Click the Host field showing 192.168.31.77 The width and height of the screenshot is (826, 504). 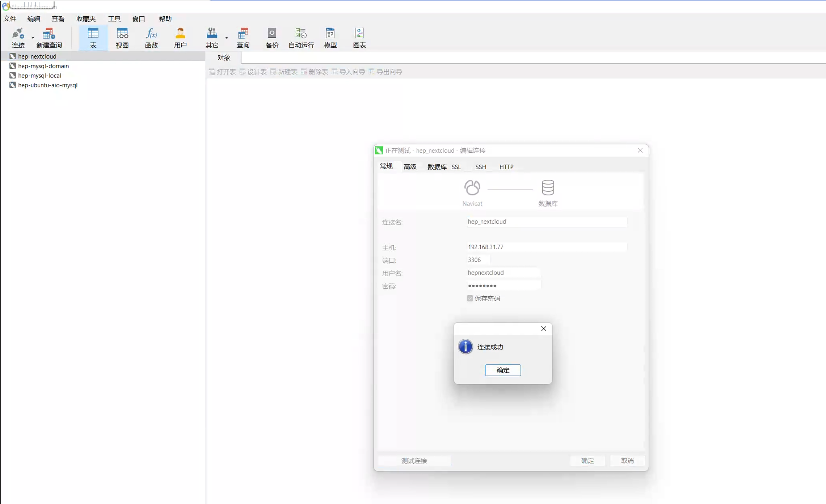click(x=546, y=247)
